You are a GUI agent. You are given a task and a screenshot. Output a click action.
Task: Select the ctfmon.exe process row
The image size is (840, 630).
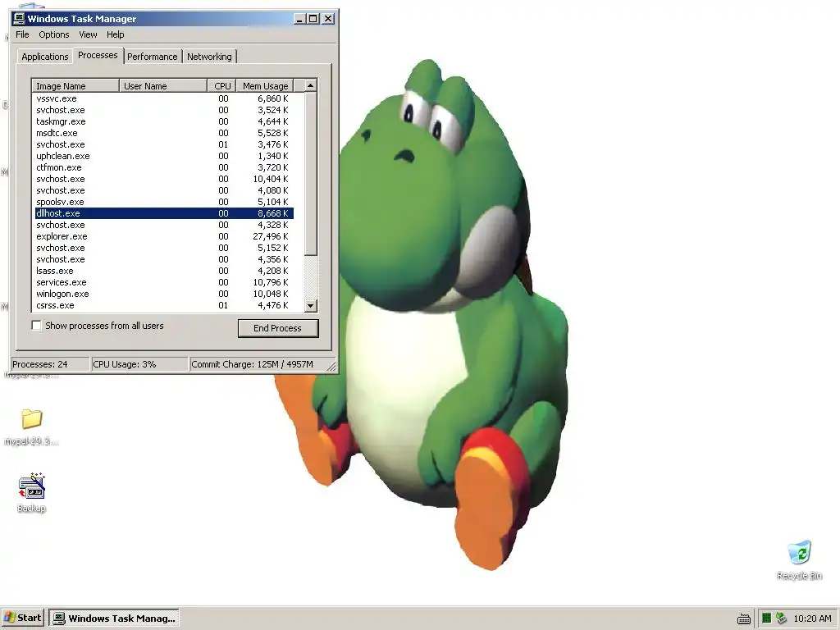[163, 167]
